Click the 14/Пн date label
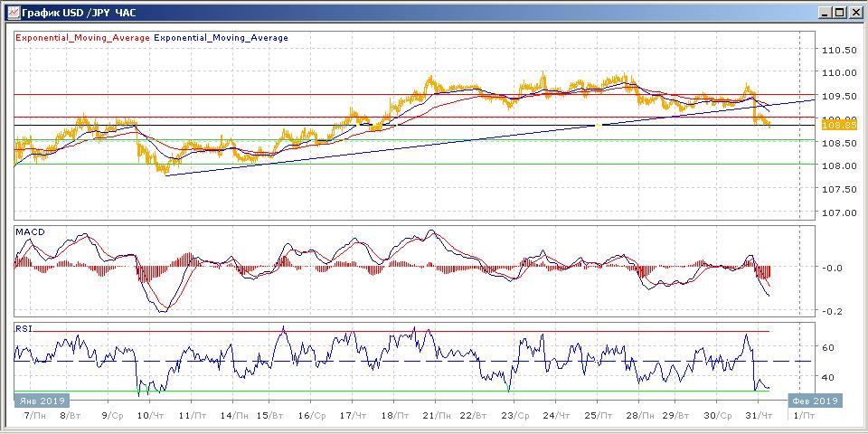Viewport: 868px width, 434px height. [234, 416]
